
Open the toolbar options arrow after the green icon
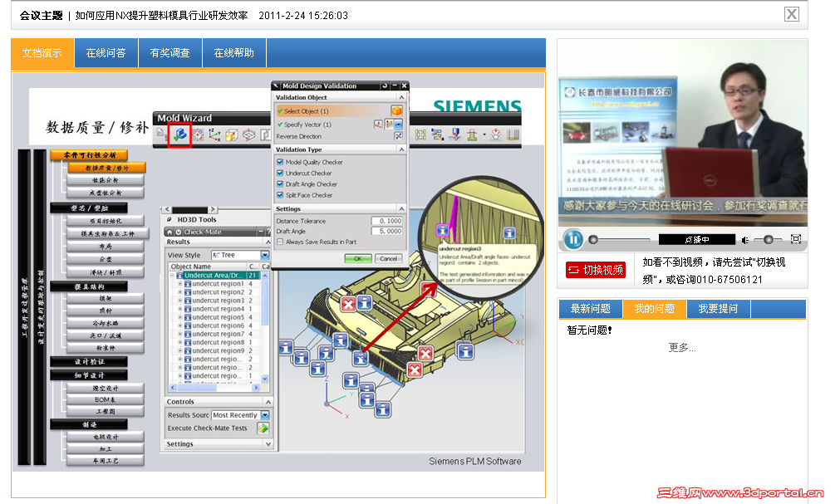click(x=484, y=135)
